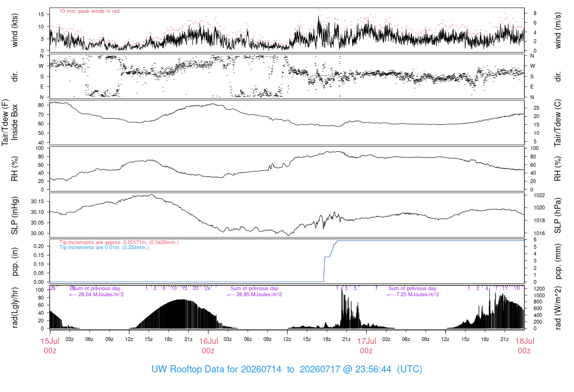Click the '1020' hPa tick value
The width and height of the screenshot is (574, 392).
[x=539, y=208]
